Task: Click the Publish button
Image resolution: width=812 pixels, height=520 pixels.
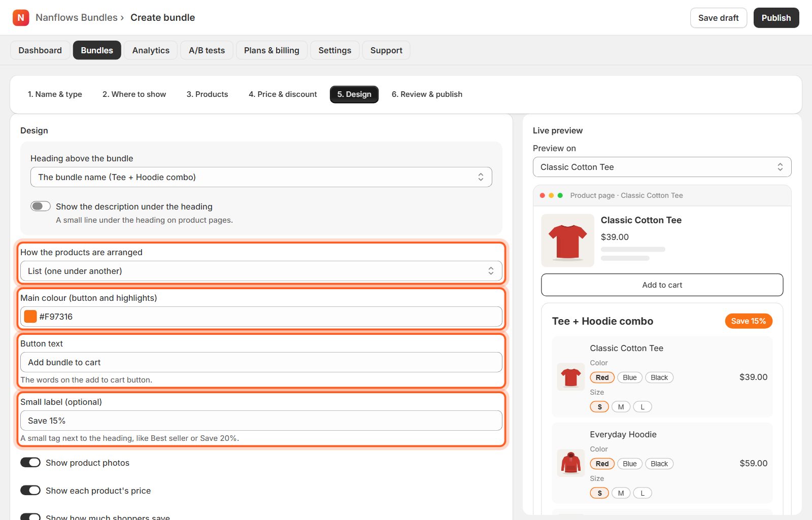Action: (x=776, y=18)
